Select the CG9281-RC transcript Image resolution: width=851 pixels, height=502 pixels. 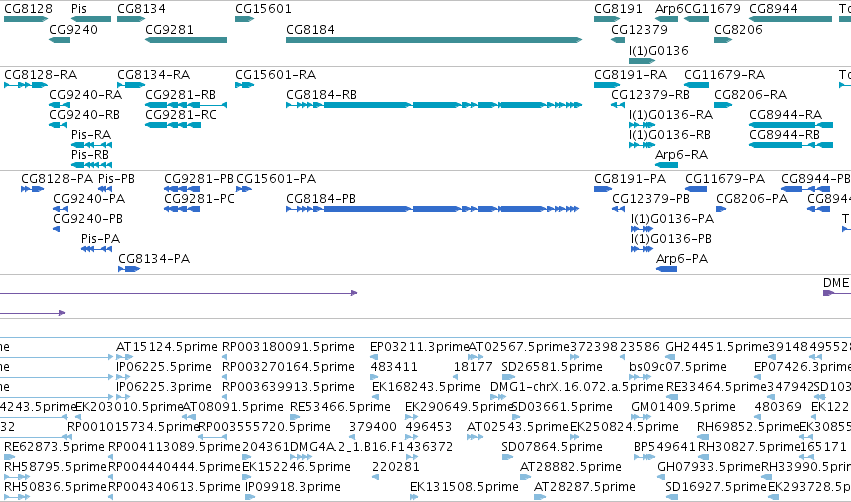[x=173, y=125]
